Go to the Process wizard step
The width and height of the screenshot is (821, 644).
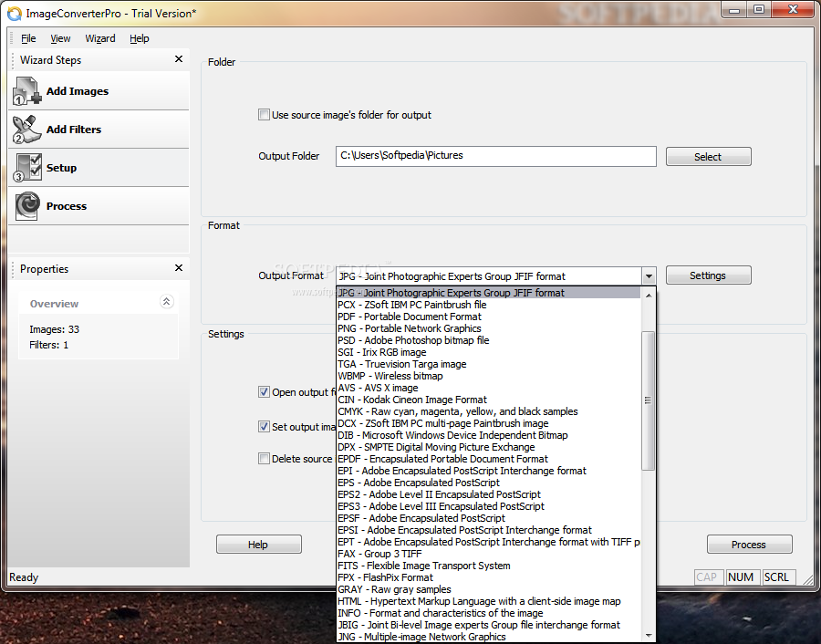[x=99, y=206]
